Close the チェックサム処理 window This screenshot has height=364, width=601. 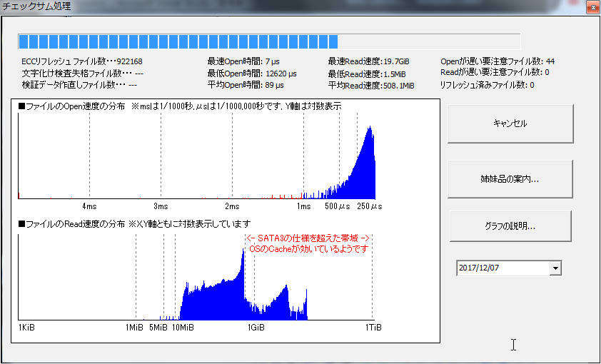pyautogui.click(x=590, y=7)
